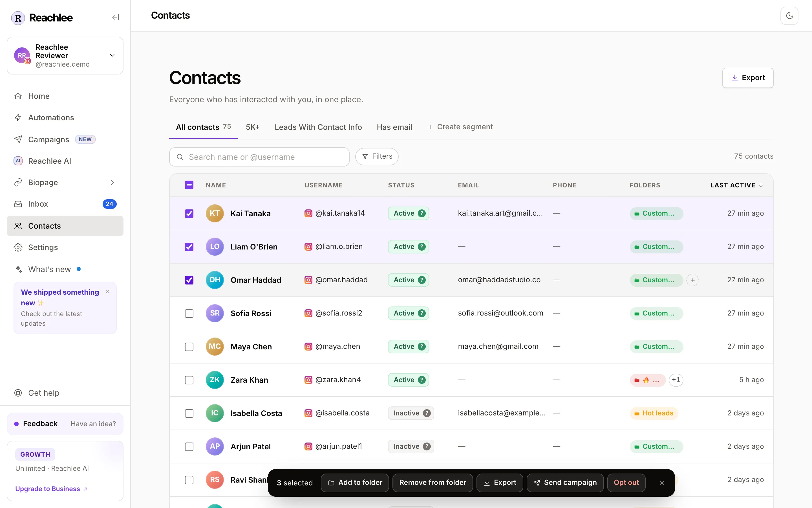812x508 pixels.
Task: Select the Has email tab
Action: coord(394,127)
